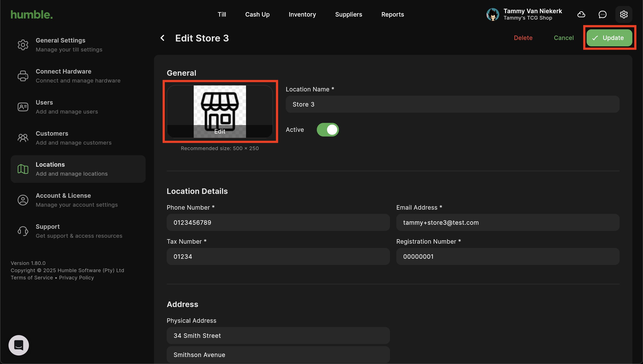Click the Locations map icon
Screen dimensions: 643x364
(x=23, y=169)
